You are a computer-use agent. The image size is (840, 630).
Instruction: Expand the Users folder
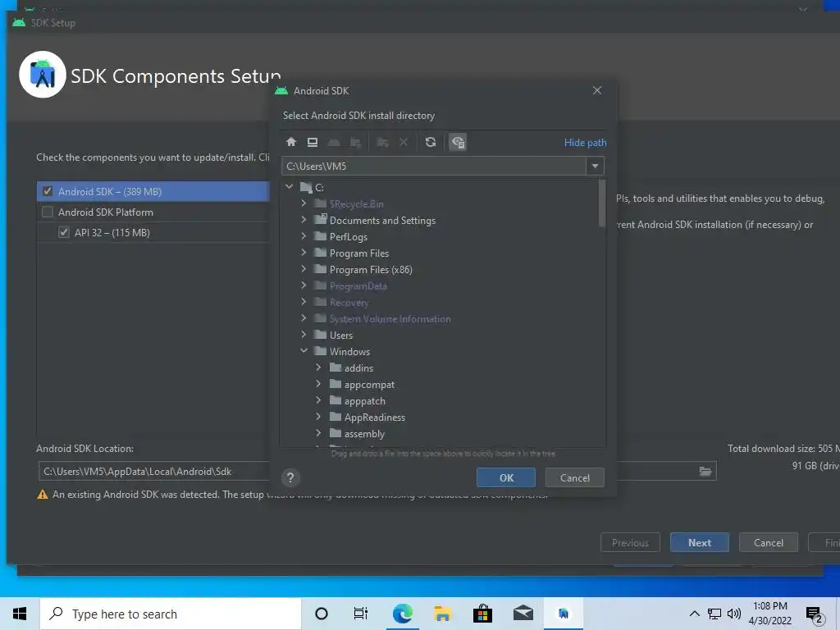304,335
